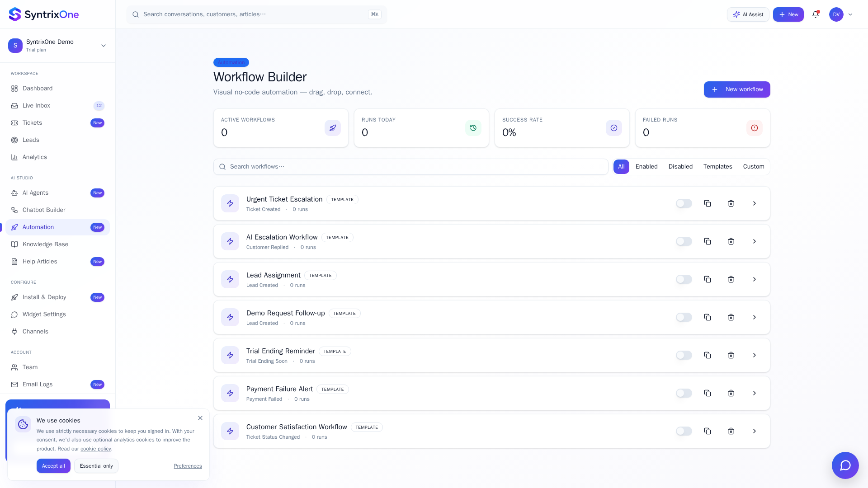The width and height of the screenshot is (868, 488).
Task: Click the history icon in Runs Today card
Action: tap(473, 128)
